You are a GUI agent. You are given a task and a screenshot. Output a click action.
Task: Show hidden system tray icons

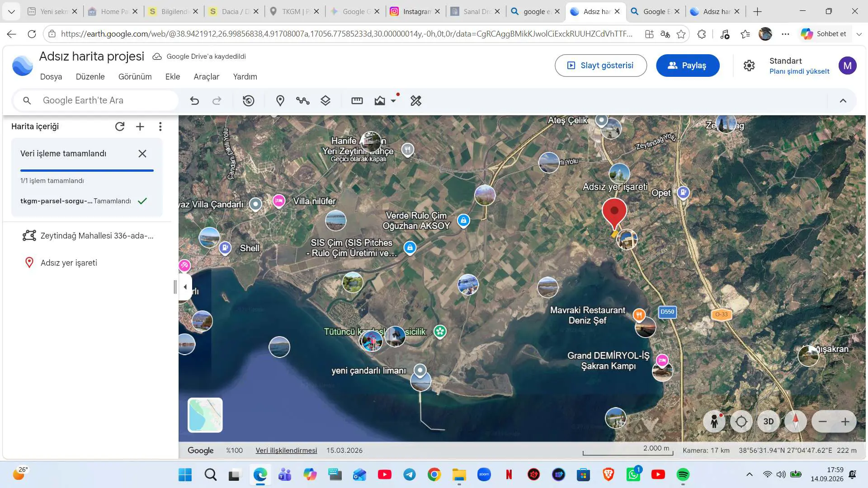[x=749, y=474]
